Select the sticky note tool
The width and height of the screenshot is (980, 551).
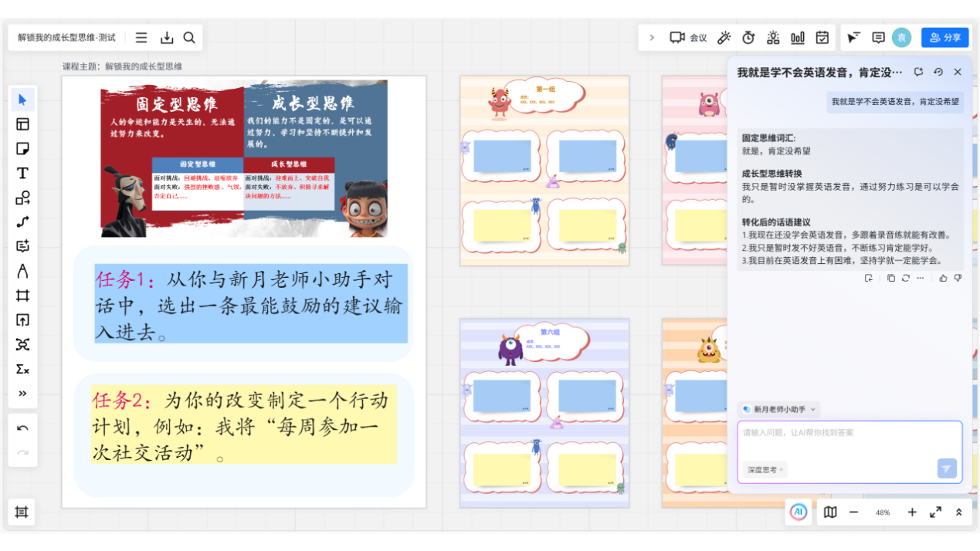coord(22,149)
